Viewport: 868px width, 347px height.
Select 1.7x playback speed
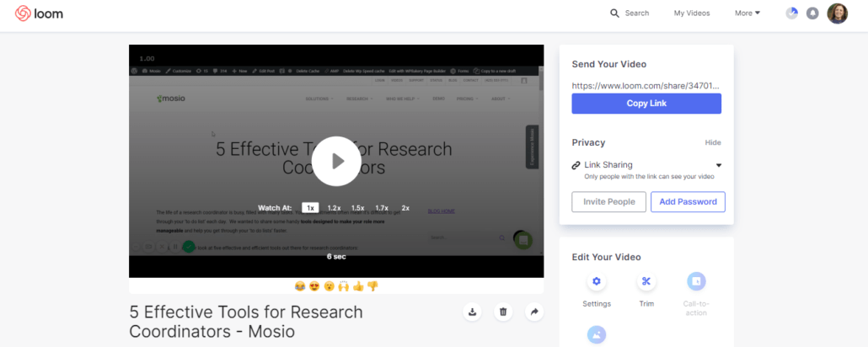(382, 208)
